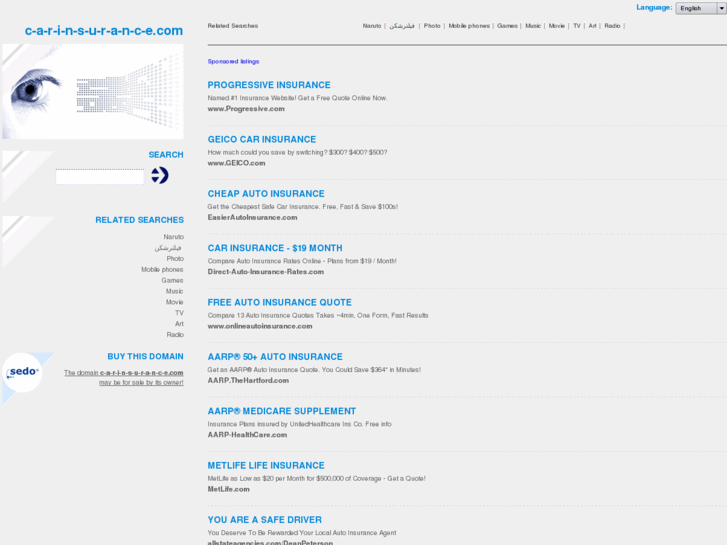Click Music in sidebar related searches
This screenshot has width=727, height=545.
coord(174,291)
